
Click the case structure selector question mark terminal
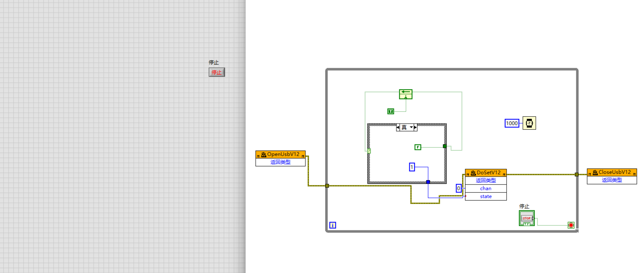pos(369,151)
